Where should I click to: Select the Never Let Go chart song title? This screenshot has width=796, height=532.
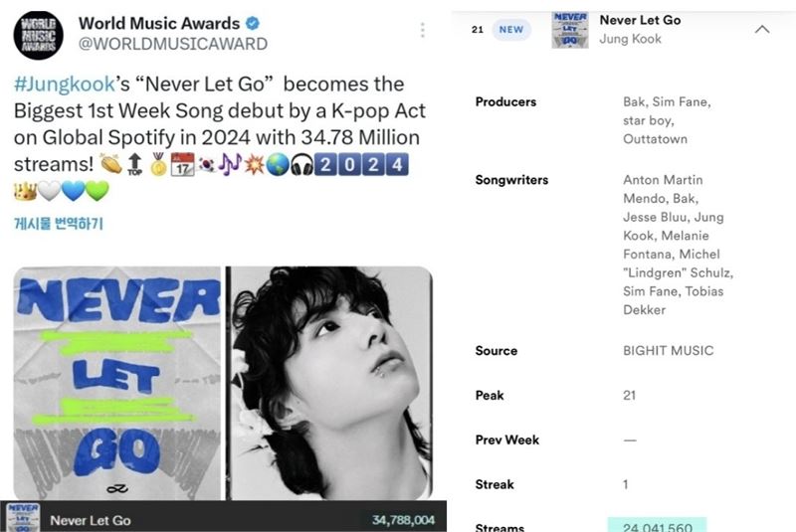(640, 20)
